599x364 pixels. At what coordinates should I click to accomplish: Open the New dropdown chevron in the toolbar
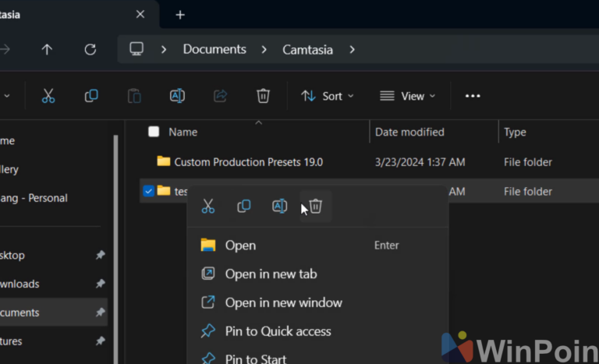[x=7, y=96]
